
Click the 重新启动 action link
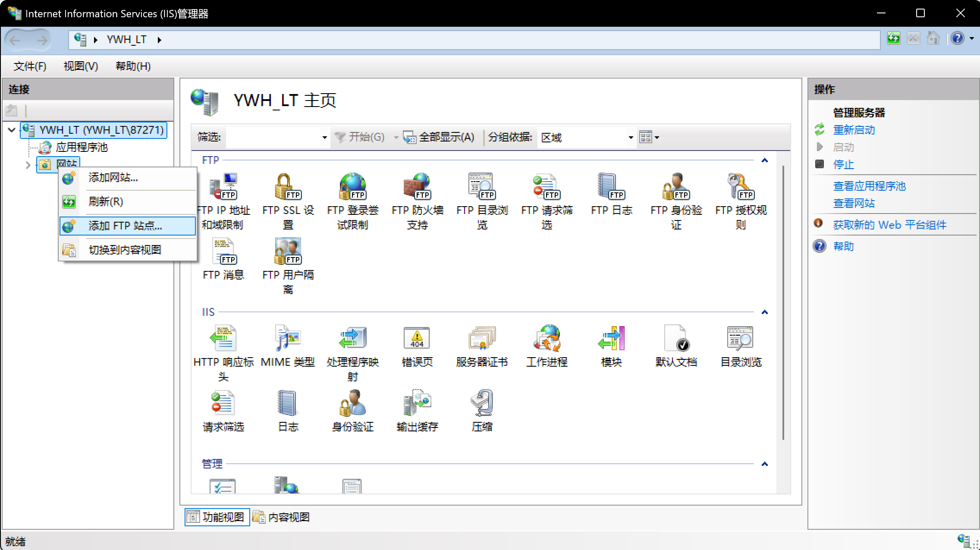point(854,129)
